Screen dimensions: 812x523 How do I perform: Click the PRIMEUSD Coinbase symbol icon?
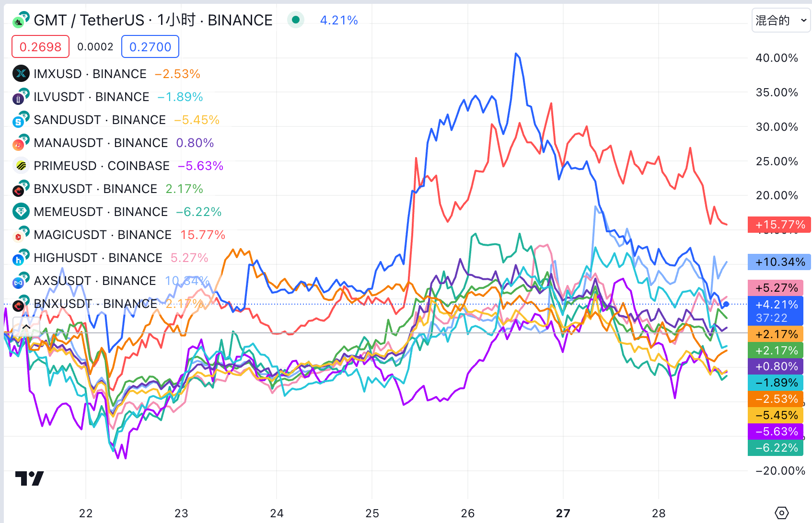[21, 166]
